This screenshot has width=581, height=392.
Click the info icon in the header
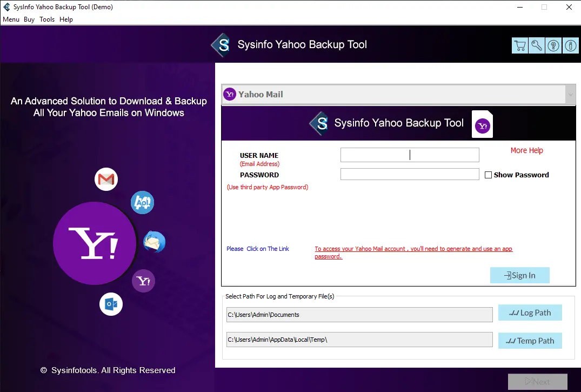click(570, 45)
